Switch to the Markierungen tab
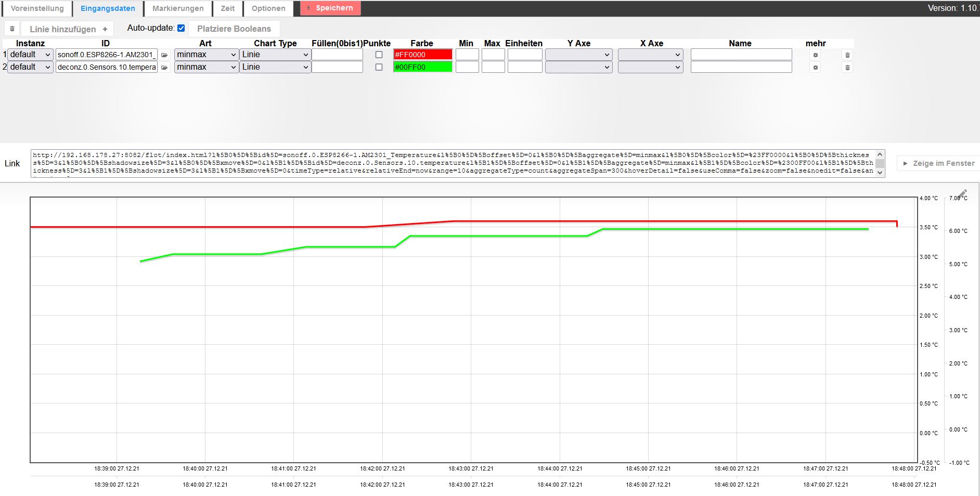This screenshot has height=496, width=980. [x=177, y=8]
